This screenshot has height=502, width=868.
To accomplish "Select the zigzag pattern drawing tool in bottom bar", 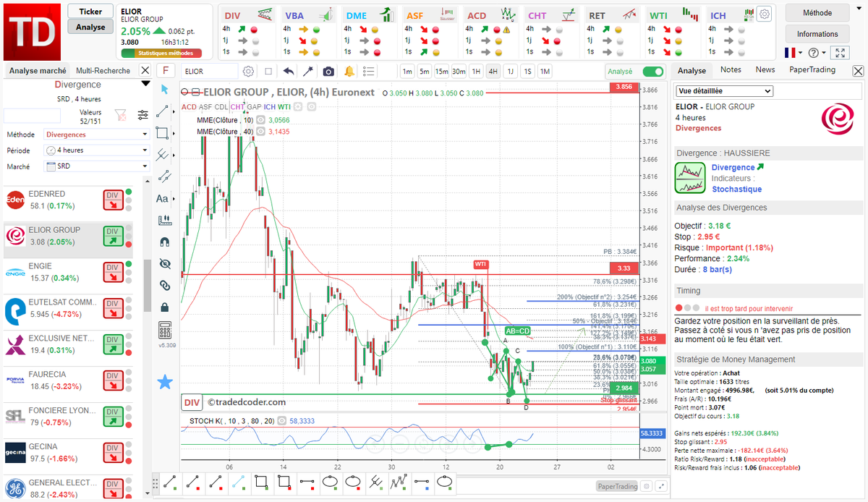I will point(400,481).
